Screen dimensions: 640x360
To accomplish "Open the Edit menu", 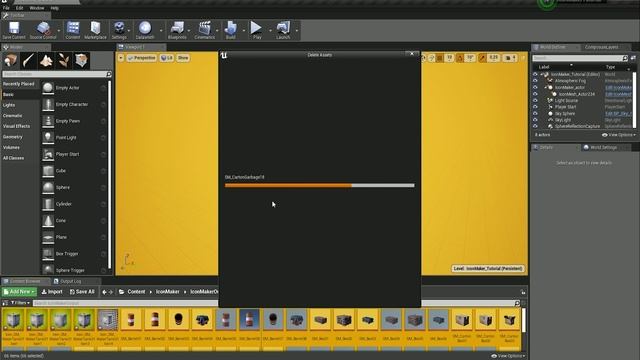I will tap(19, 8).
